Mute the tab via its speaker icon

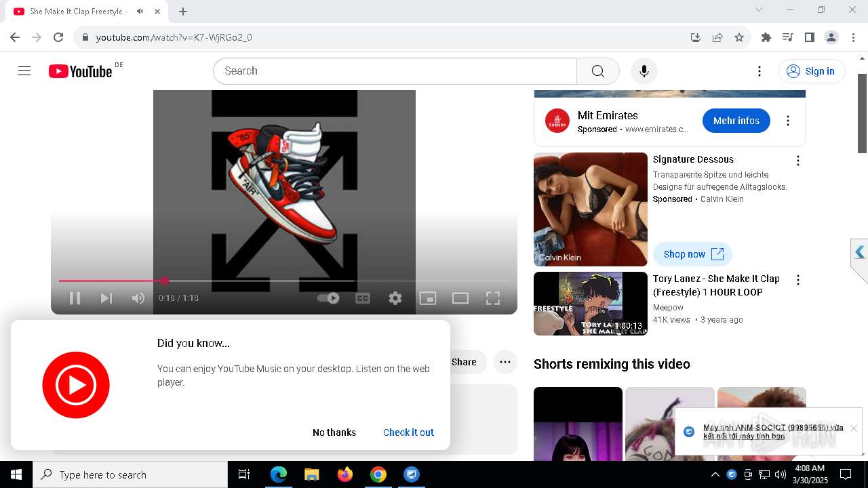(x=140, y=11)
